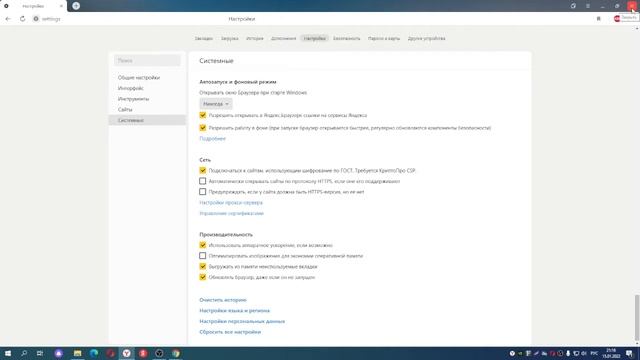Select Системные in sidebar
The width and height of the screenshot is (640, 360).
147,120
